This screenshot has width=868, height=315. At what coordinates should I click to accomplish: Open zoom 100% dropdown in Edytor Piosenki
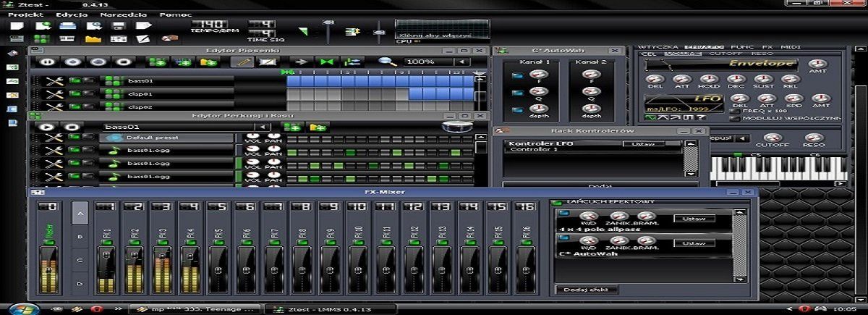[461, 62]
